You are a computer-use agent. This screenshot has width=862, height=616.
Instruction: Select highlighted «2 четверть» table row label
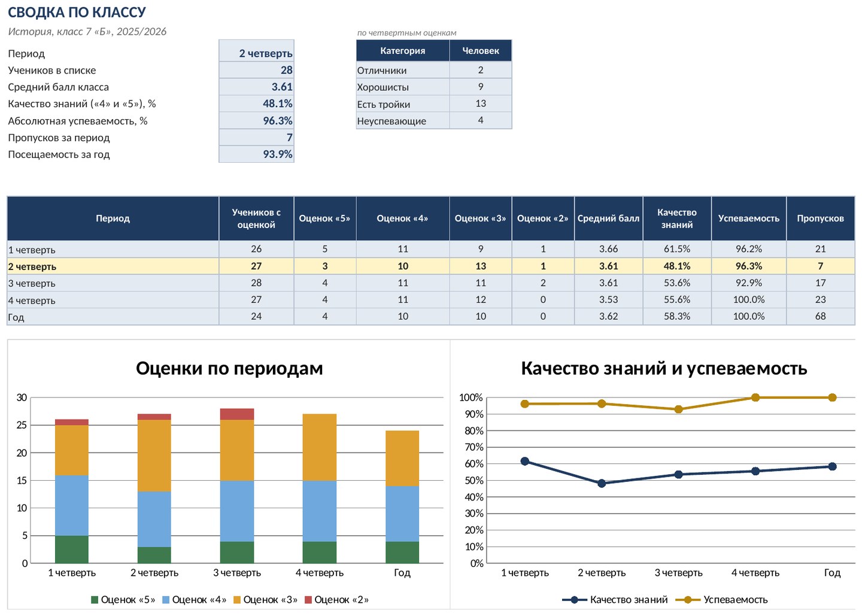point(32,266)
